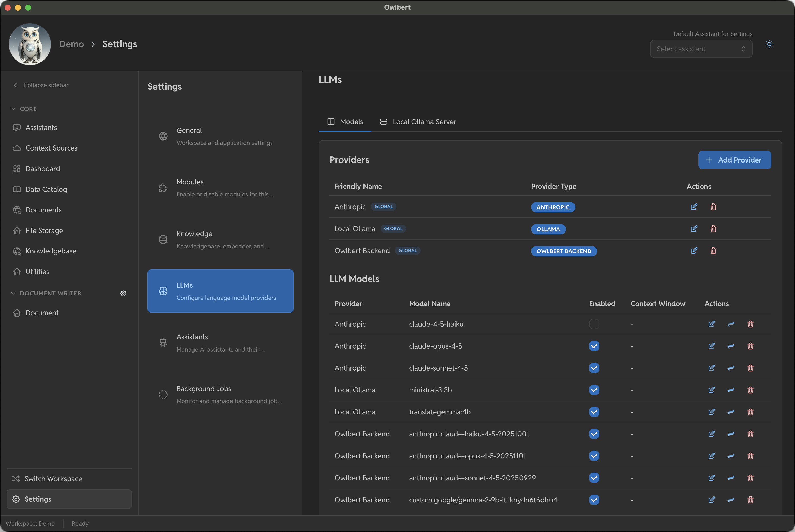This screenshot has height=532, width=795.
Task: Disable the claude-sonnet-4-5 model checkbox
Action: pos(594,368)
